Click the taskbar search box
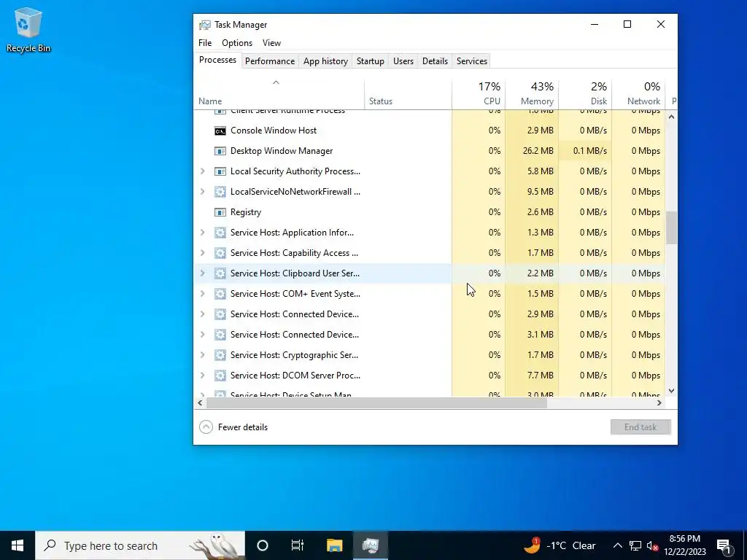747x560 pixels. click(x=140, y=545)
